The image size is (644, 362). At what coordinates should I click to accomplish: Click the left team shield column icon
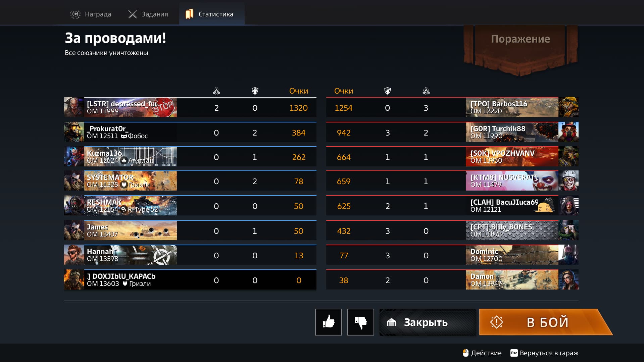click(x=255, y=91)
